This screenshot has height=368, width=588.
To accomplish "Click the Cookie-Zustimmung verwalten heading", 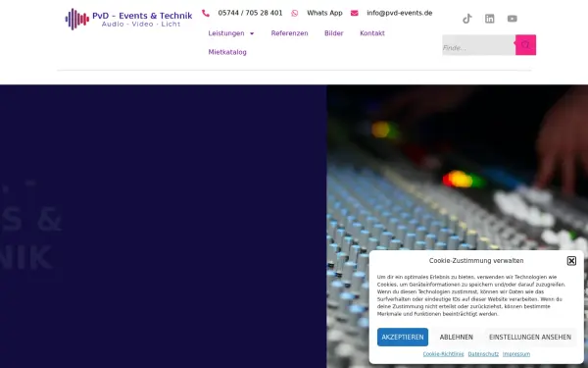I will (476, 261).
